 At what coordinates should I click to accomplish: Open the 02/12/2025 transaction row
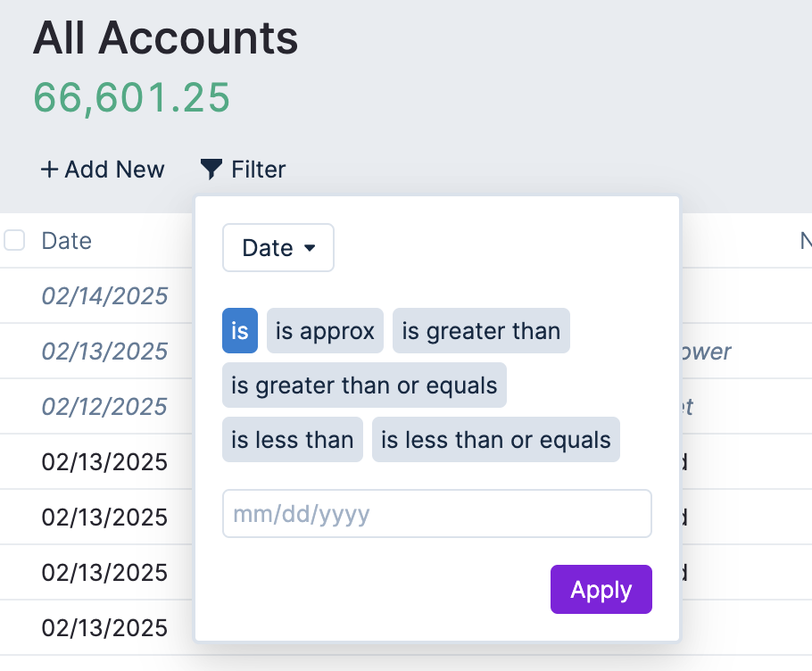tap(104, 407)
